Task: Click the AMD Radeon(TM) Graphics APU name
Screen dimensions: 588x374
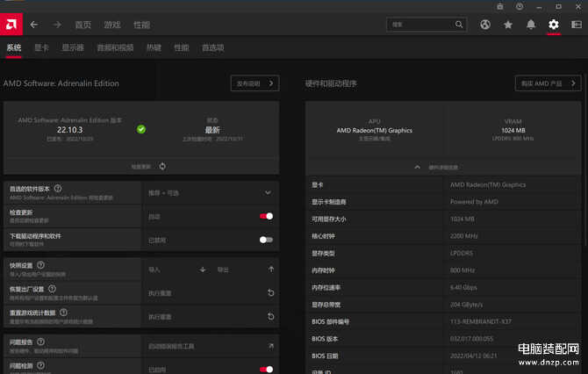Action: [374, 131]
